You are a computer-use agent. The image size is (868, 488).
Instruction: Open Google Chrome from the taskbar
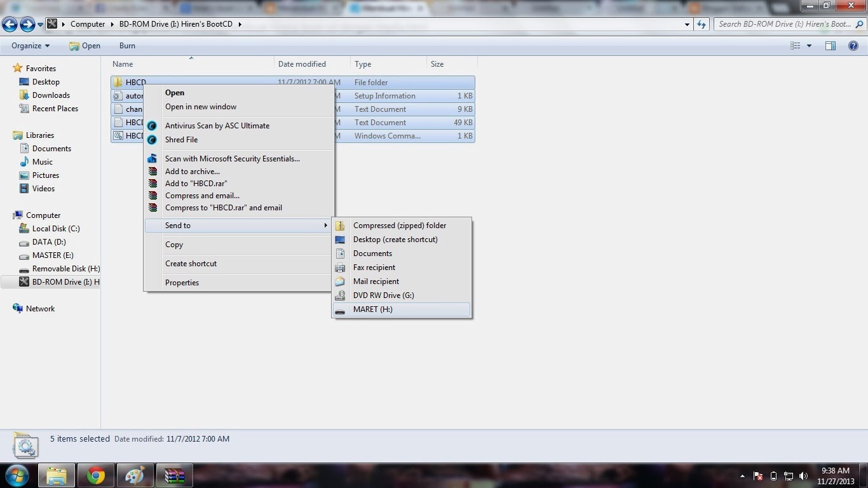pos(95,475)
